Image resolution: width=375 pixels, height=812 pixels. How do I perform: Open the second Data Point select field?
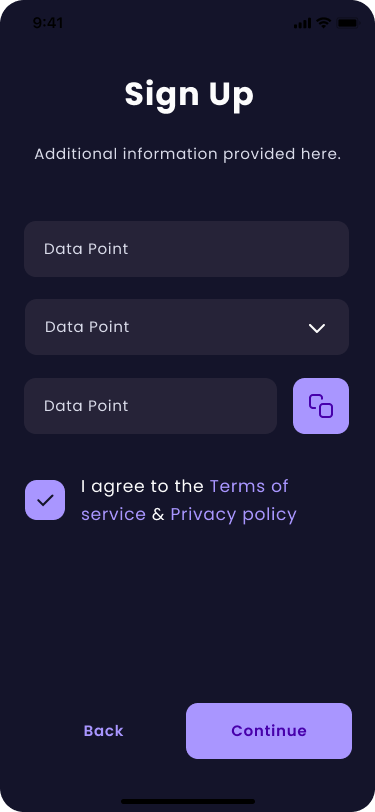point(187,327)
